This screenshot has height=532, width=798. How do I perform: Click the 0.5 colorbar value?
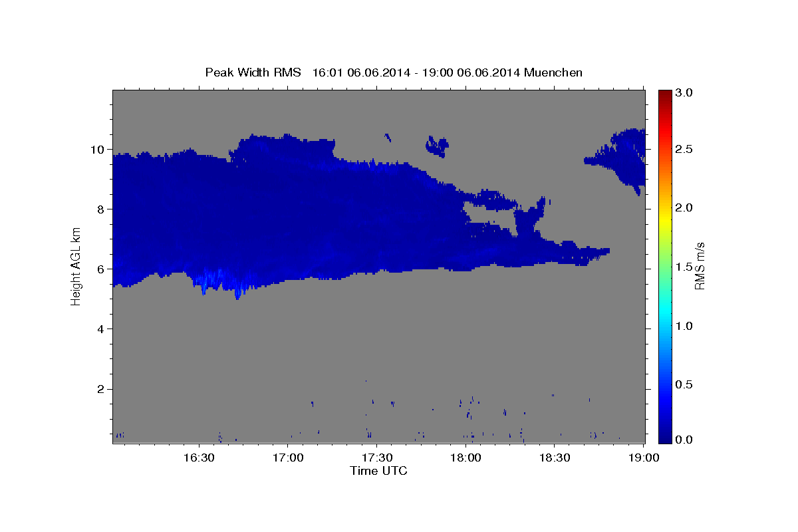(x=684, y=384)
